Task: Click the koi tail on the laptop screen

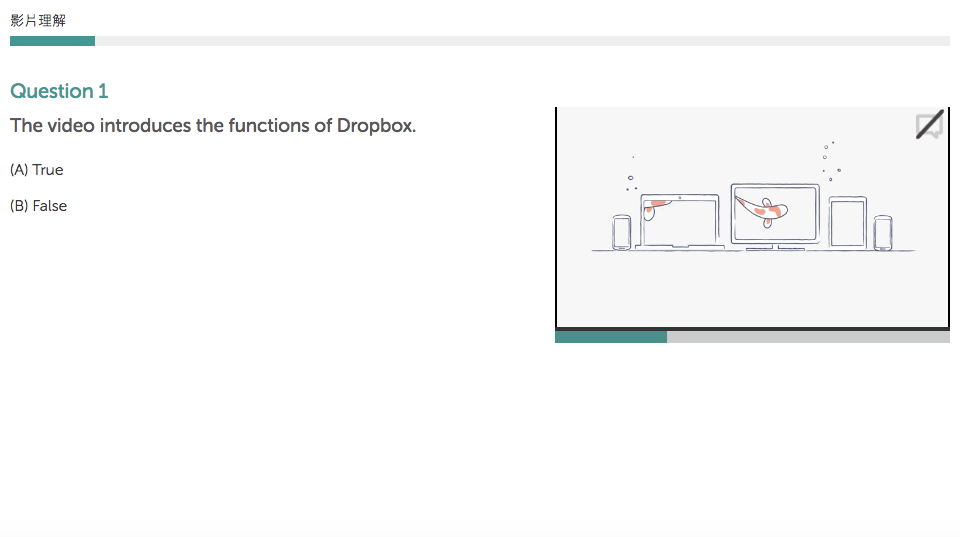Action: 652,210
